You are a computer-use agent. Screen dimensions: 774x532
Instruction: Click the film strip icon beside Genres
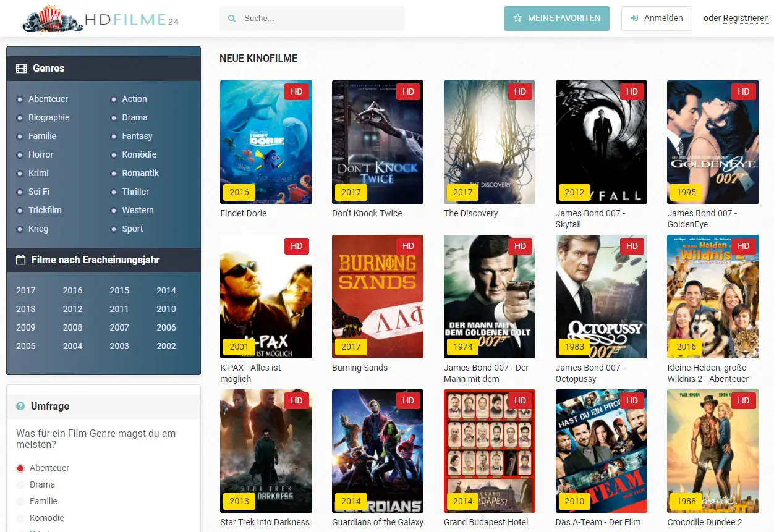(22, 69)
